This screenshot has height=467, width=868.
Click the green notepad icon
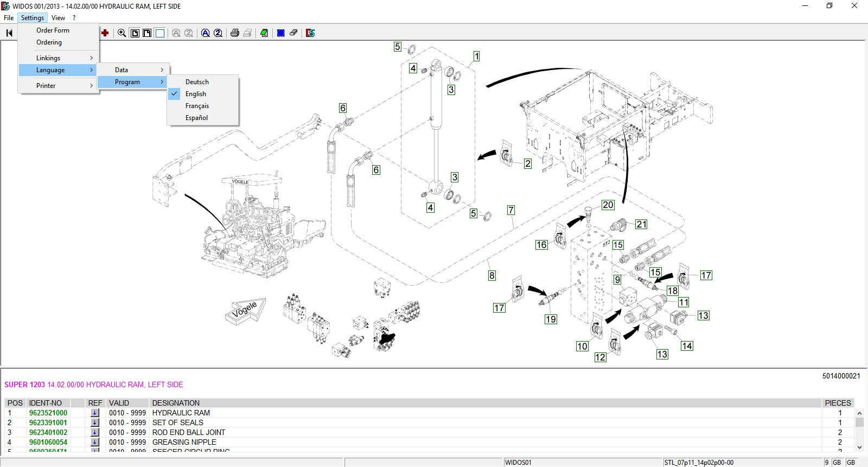[264, 33]
